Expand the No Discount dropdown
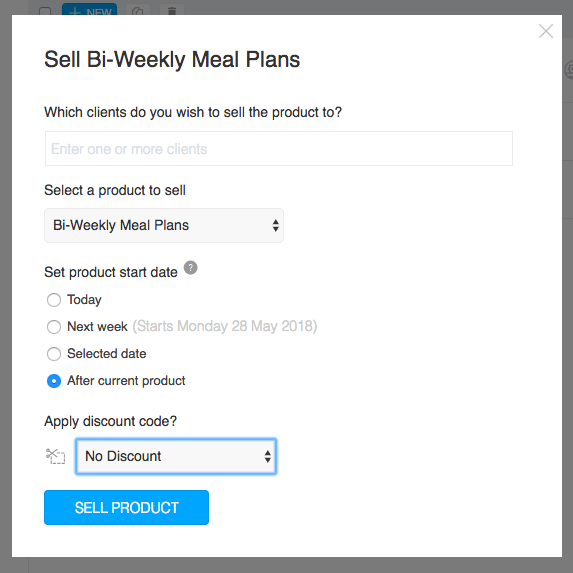The height and width of the screenshot is (573, 573). click(176, 456)
